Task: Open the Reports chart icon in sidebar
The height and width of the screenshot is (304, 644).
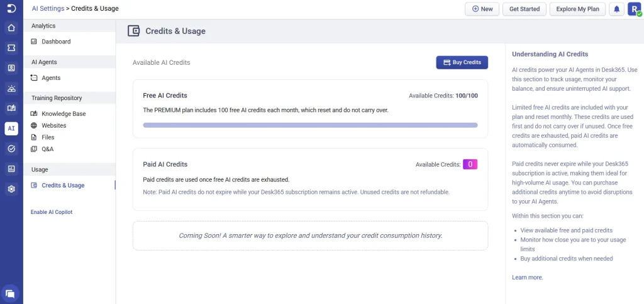Action: pos(11,169)
